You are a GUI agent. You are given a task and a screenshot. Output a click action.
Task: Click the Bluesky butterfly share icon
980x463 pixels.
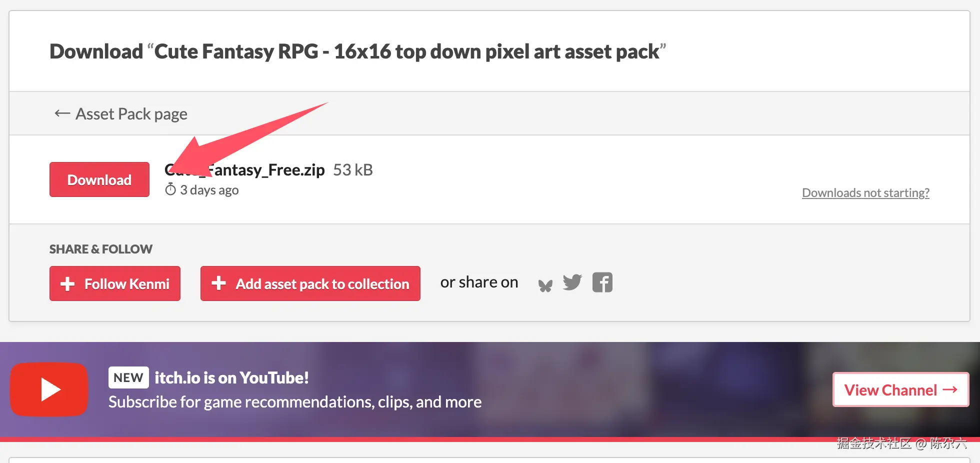coord(545,285)
